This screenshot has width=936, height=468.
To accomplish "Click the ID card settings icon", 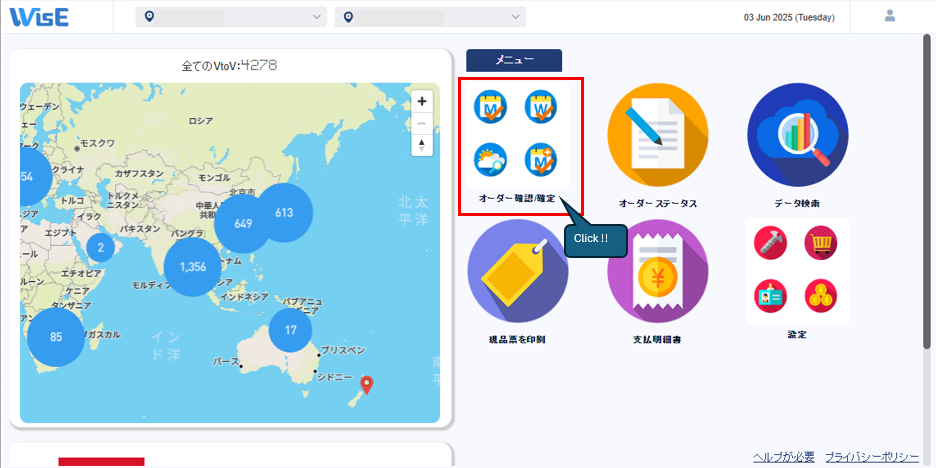I will coord(771,294).
